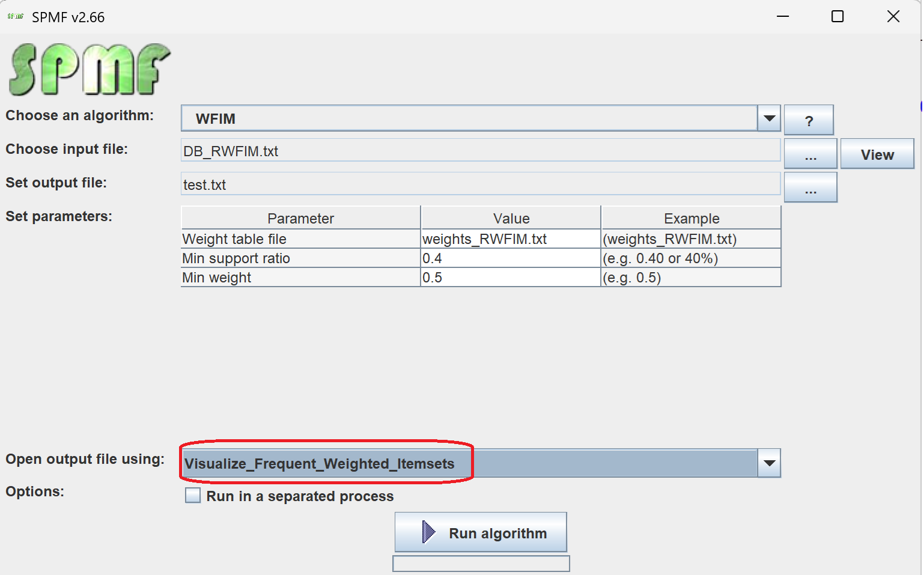Click the (e.g. 0.40 or 40%) example cell
The width and height of the screenshot is (924, 575).
[x=691, y=258]
